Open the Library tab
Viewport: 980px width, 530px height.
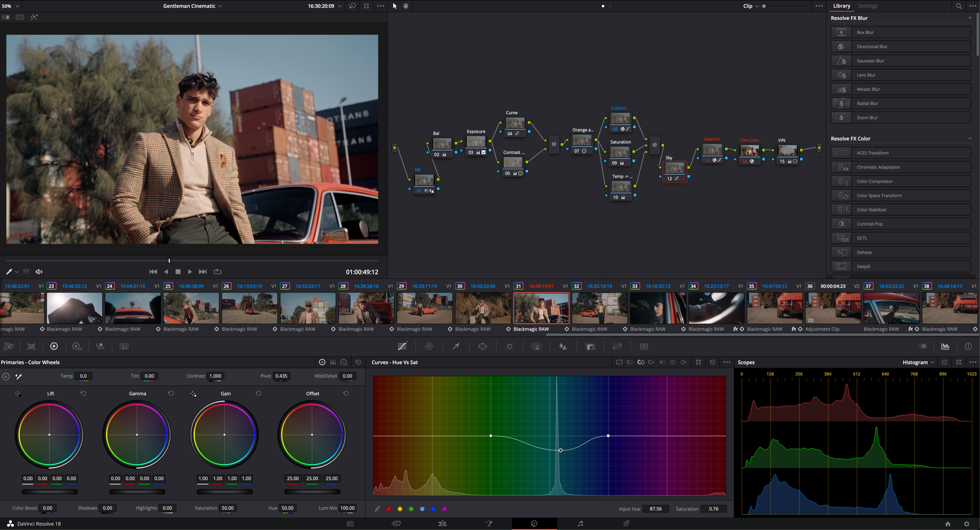click(842, 6)
